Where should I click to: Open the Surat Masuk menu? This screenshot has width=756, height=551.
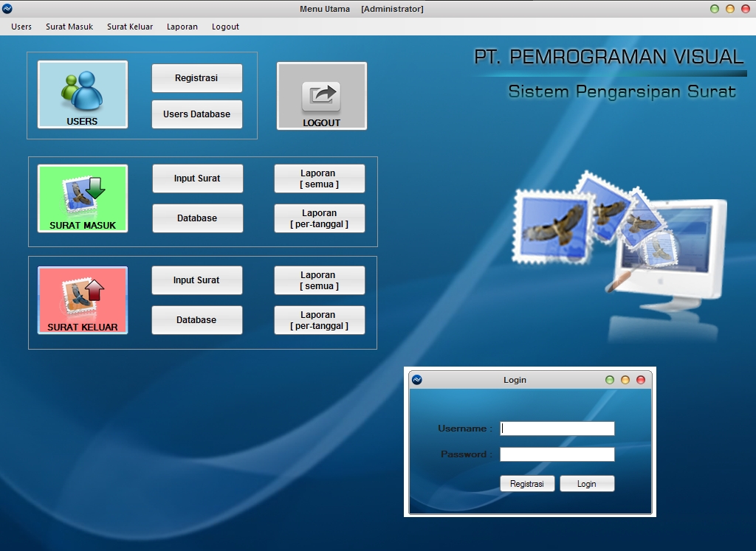click(x=69, y=27)
